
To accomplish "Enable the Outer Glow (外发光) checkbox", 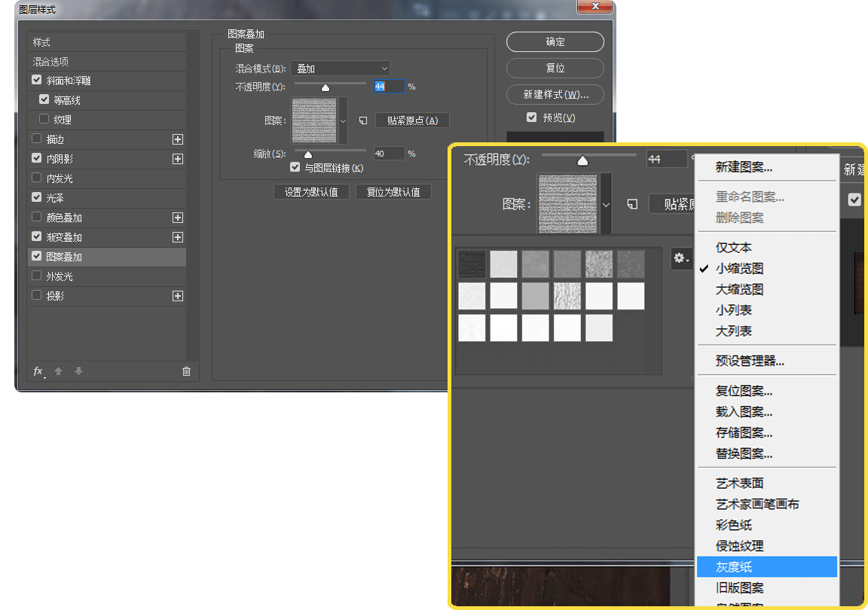I will 36,276.
